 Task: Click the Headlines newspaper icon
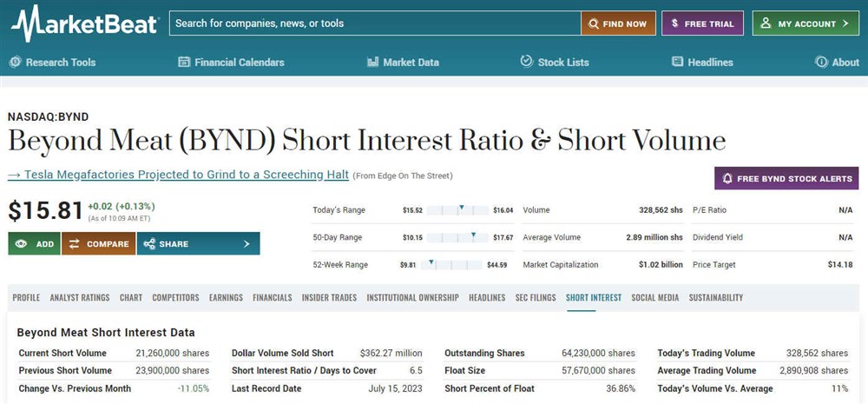click(x=678, y=62)
